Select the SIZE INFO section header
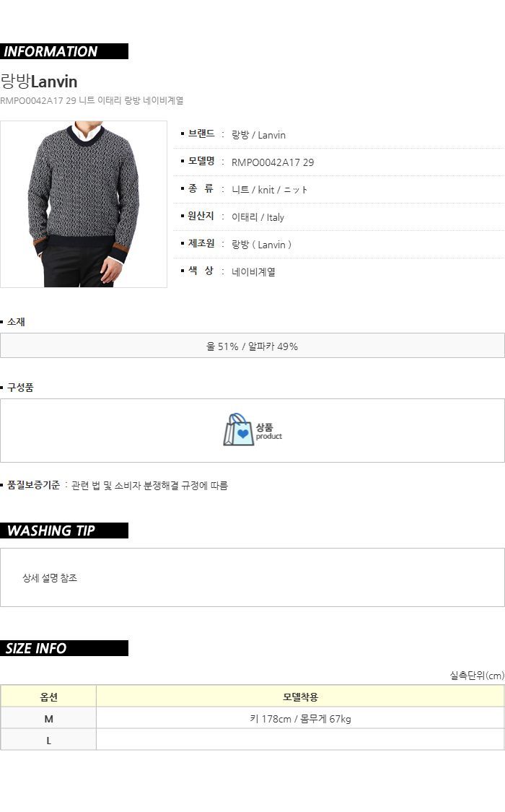The width and height of the screenshot is (505, 812). pos(64,648)
